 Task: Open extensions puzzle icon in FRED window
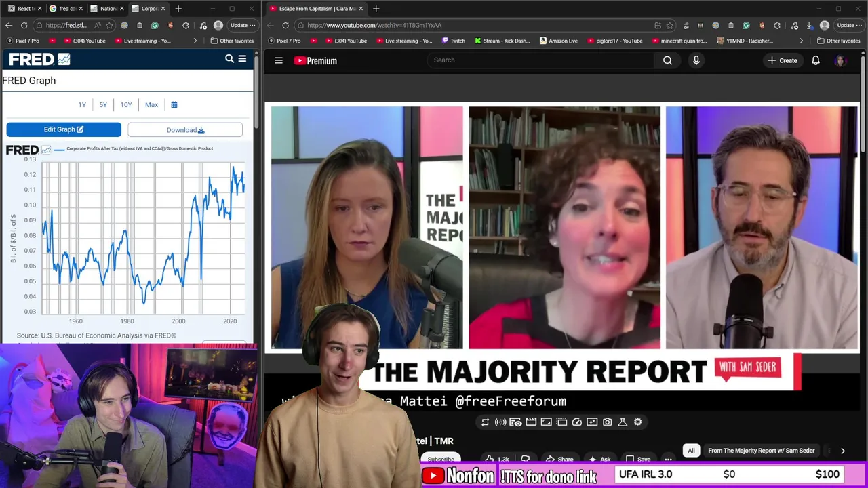pos(186,26)
